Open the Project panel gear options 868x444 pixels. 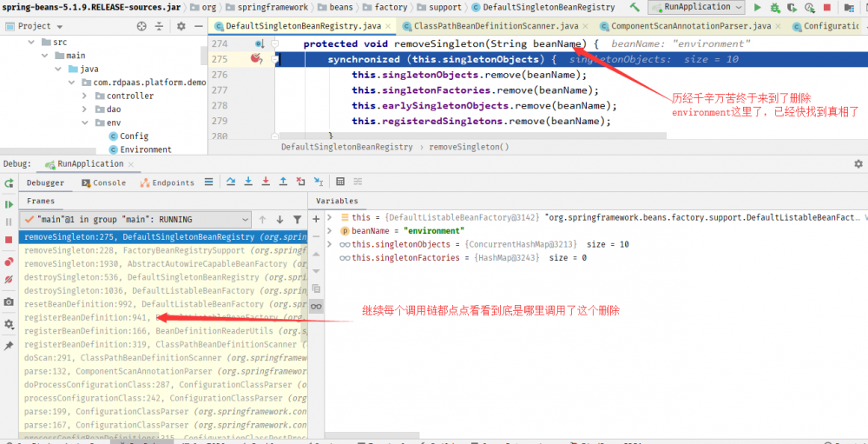181,26
